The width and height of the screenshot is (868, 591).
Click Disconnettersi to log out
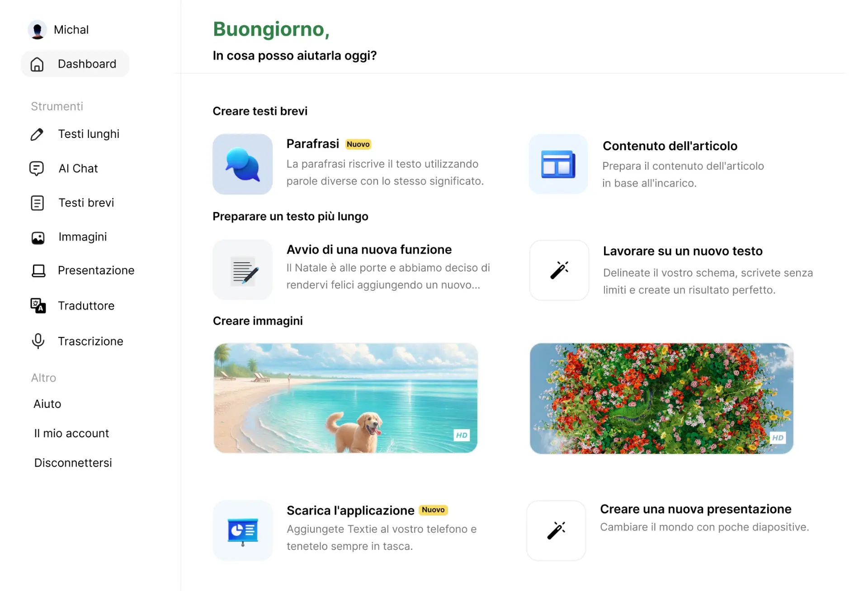(73, 463)
